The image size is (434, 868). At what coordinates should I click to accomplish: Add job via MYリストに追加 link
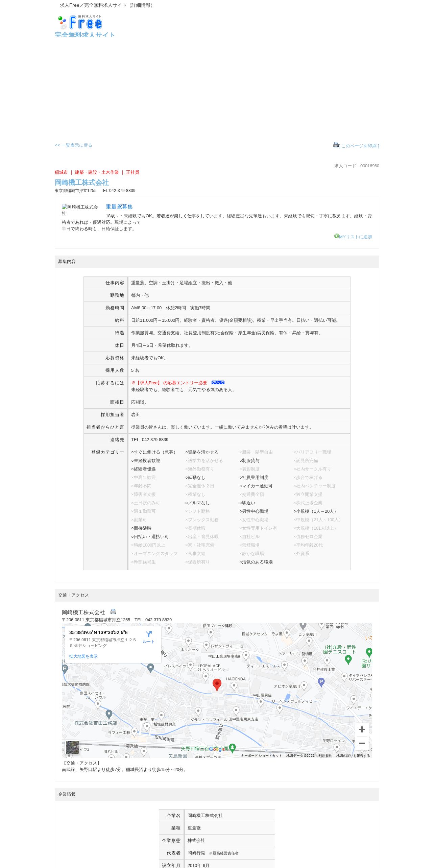pyautogui.click(x=356, y=237)
